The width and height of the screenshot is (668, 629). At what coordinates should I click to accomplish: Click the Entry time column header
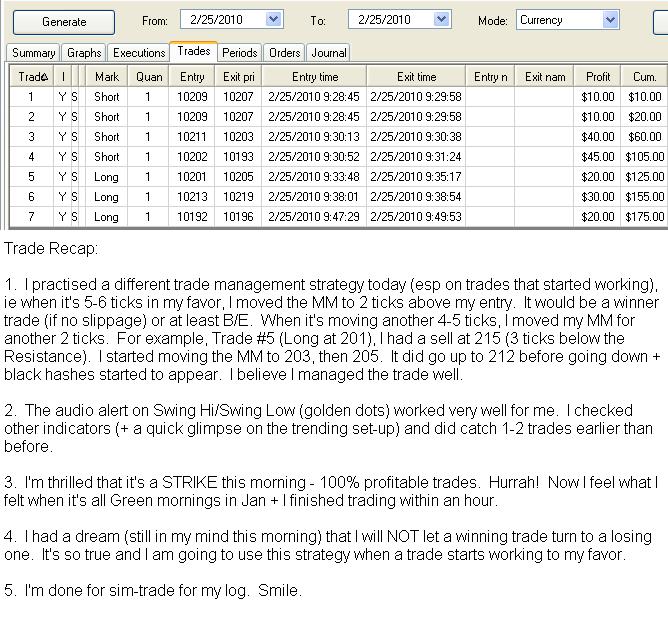click(x=314, y=77)
